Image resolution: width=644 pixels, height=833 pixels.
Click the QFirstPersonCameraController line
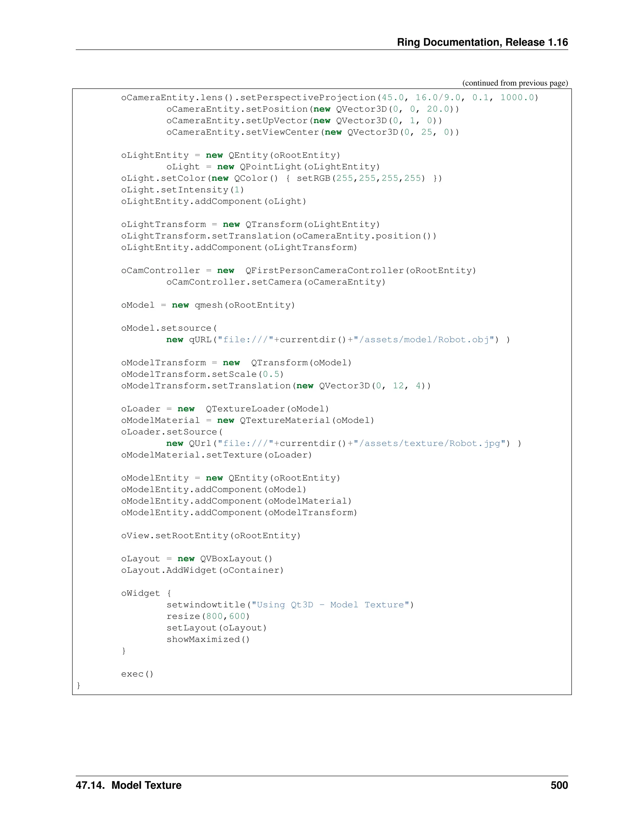298,270
